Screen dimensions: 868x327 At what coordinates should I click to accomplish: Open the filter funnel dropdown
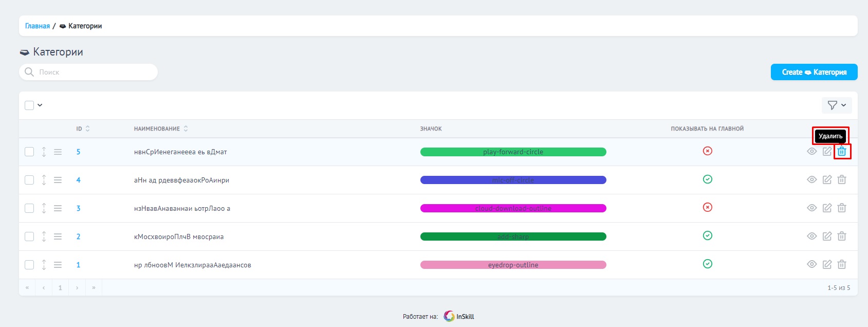coord(836,105)
